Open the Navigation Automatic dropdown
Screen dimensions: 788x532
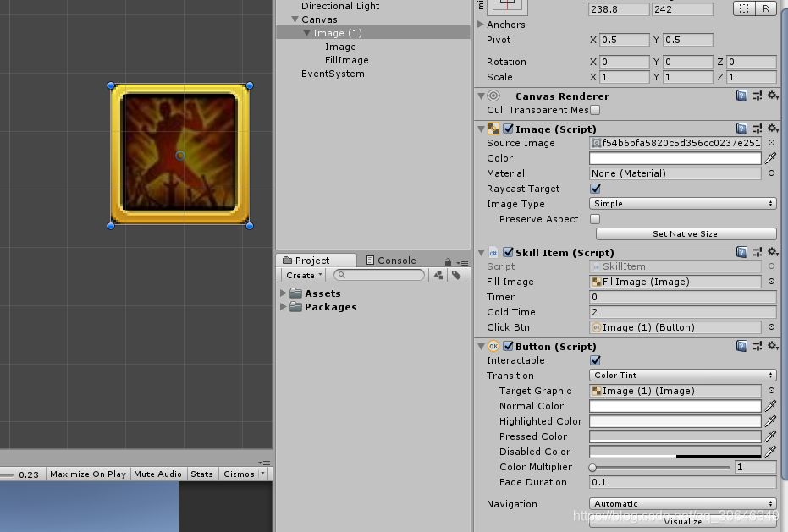click(x=682, y=503)
